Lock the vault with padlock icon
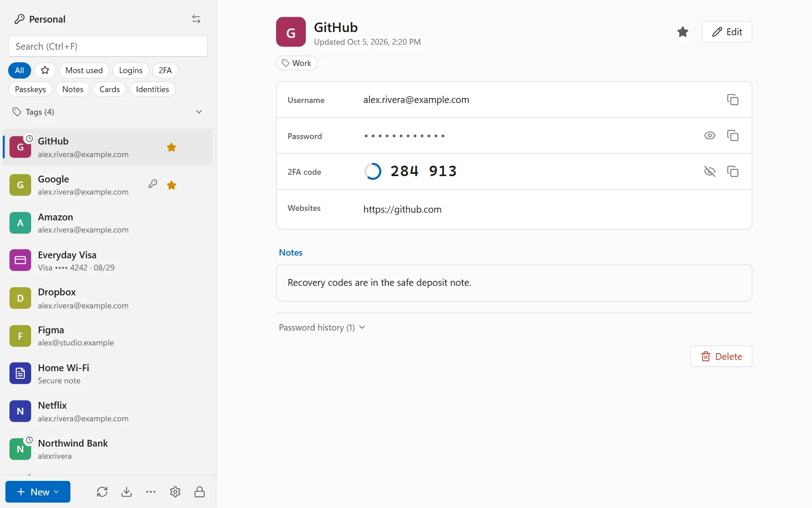The height and width of the screenshot is (508, 812). coord(200,492)
